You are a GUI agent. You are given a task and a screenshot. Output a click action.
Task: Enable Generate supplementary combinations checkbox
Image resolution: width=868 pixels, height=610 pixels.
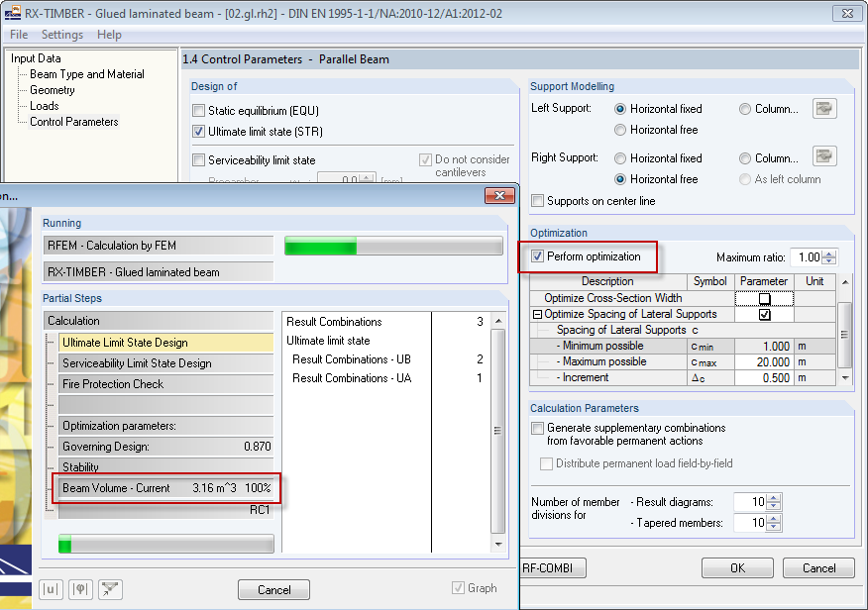[537, 428]
